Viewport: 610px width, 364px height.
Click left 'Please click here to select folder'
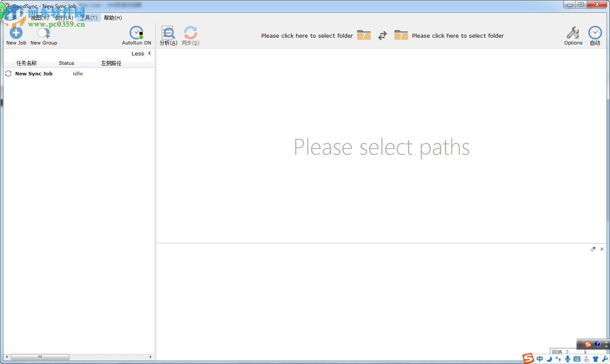(x=307, y=36)
